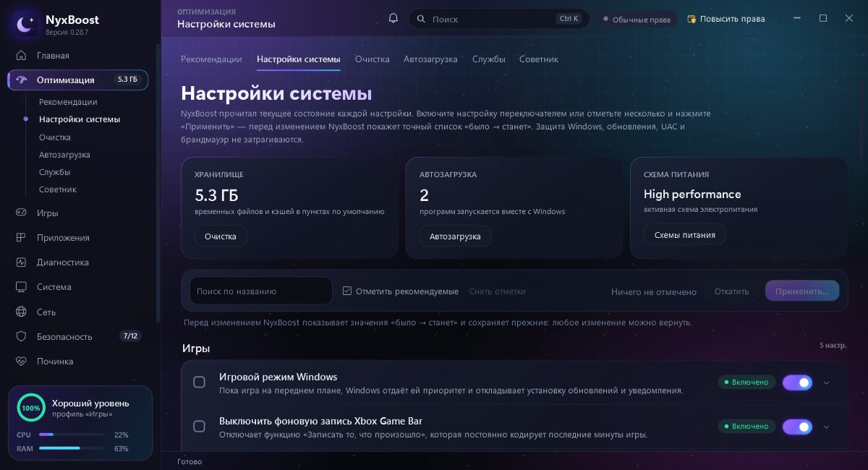Go to the Службы tab
The width and height of the screenshot is (868, 470).
pos(489,59)
